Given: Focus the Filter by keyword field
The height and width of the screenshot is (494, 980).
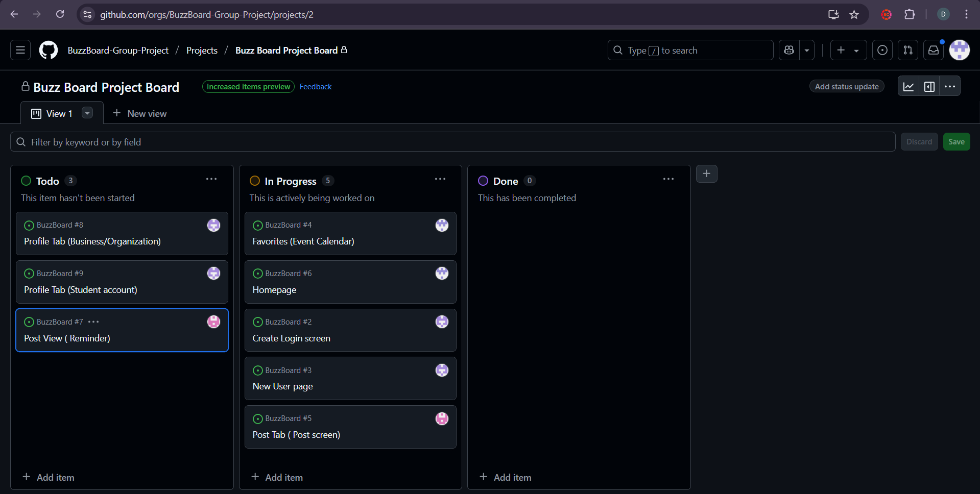Looking at the screenshot, I should click(452, 142).
